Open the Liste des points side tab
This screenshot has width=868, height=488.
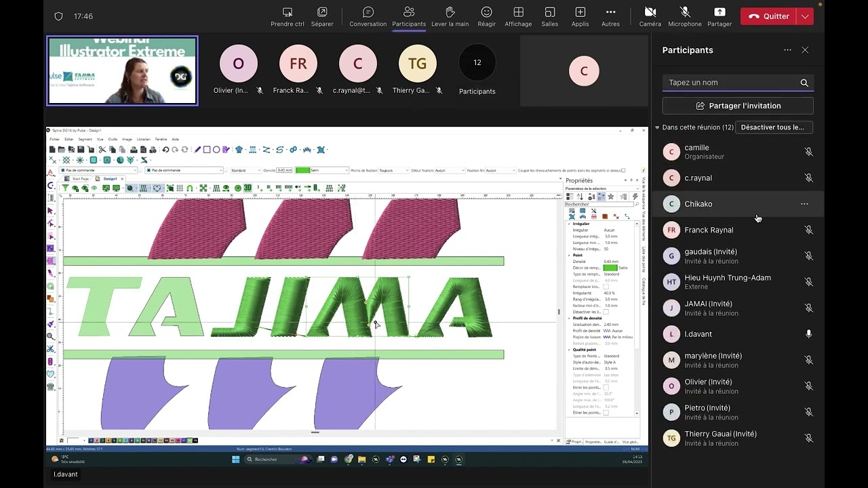[x=643, y=259]
